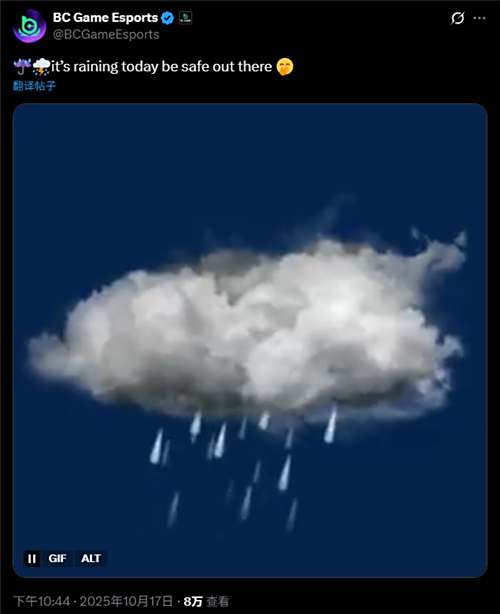The image size is (500, 614).
Task: Click the umbrella emoji in the post
Action: [x=22, y=67]
